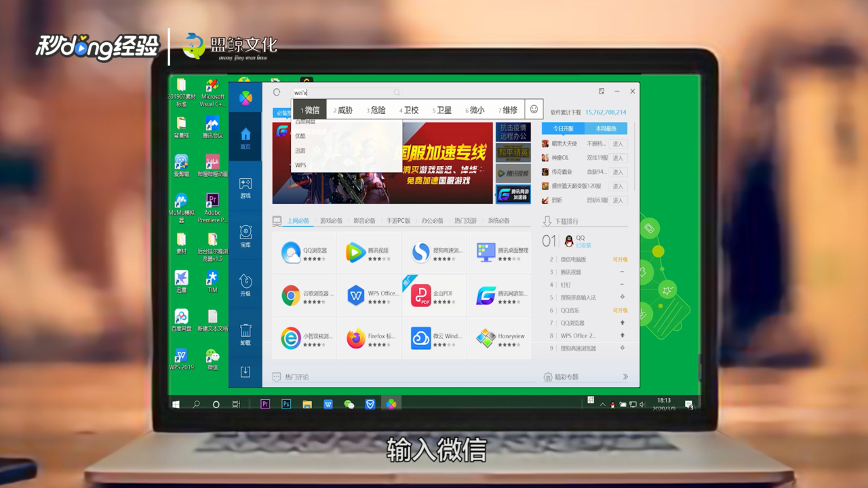Expand 精彩专题 with the double chevron

pyautogui.click(x=625, y=377)
